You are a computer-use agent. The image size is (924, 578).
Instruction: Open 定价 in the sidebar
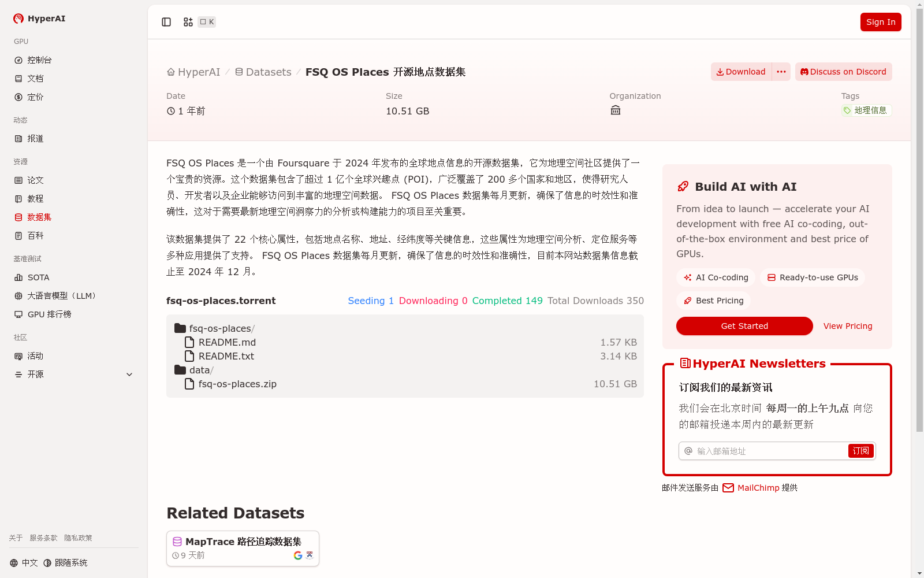(x=73, y=97)
